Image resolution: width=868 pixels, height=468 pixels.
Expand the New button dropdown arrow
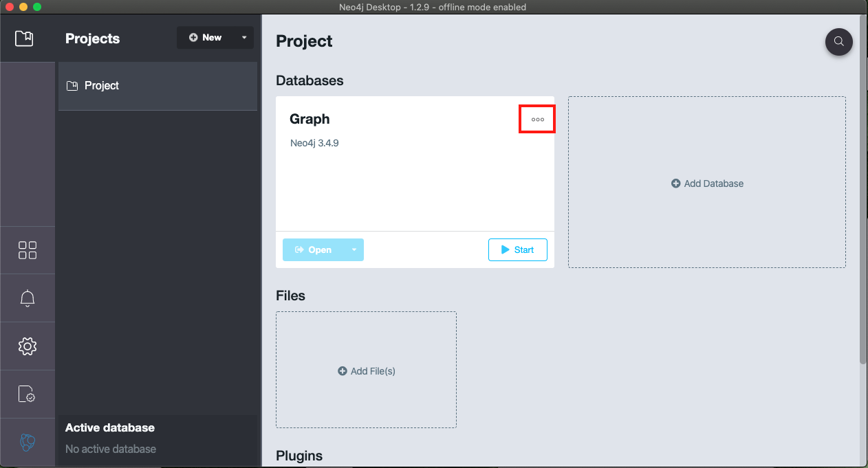click(x=244, y=38)
